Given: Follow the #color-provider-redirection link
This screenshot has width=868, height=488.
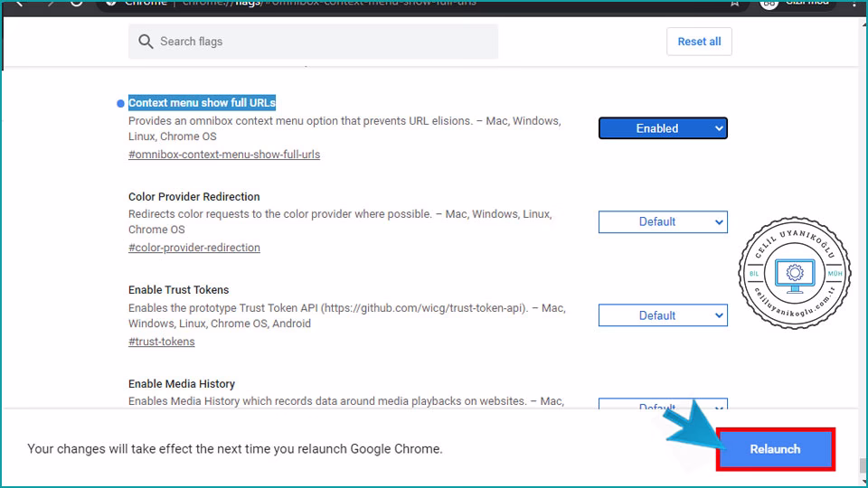Looking at the screenshot, I should pos(194,248).
